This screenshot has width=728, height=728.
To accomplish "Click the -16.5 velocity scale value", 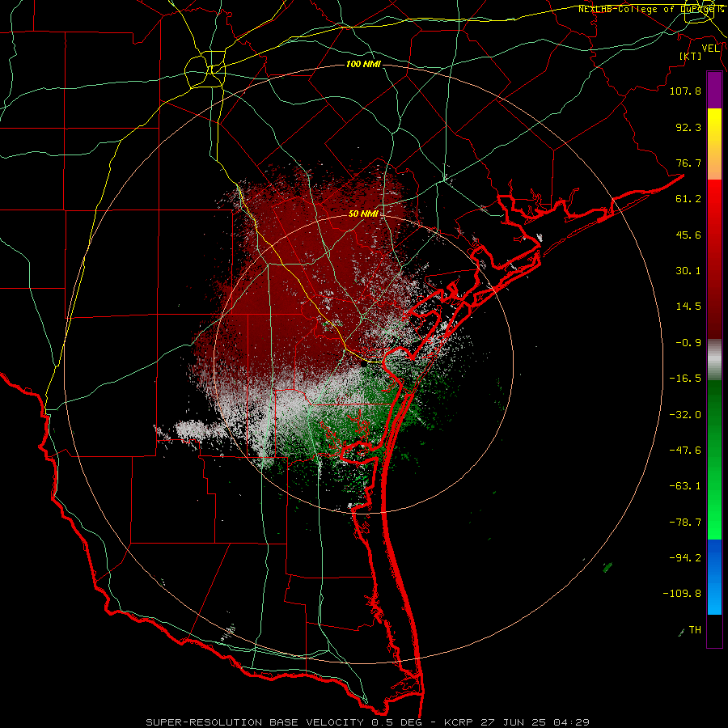I will [685, 379].
